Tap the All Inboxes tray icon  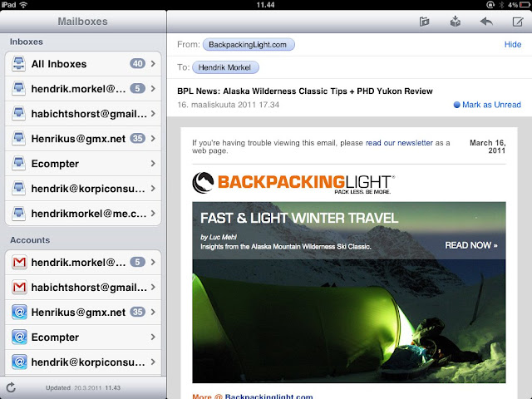(x=18, y=64)
